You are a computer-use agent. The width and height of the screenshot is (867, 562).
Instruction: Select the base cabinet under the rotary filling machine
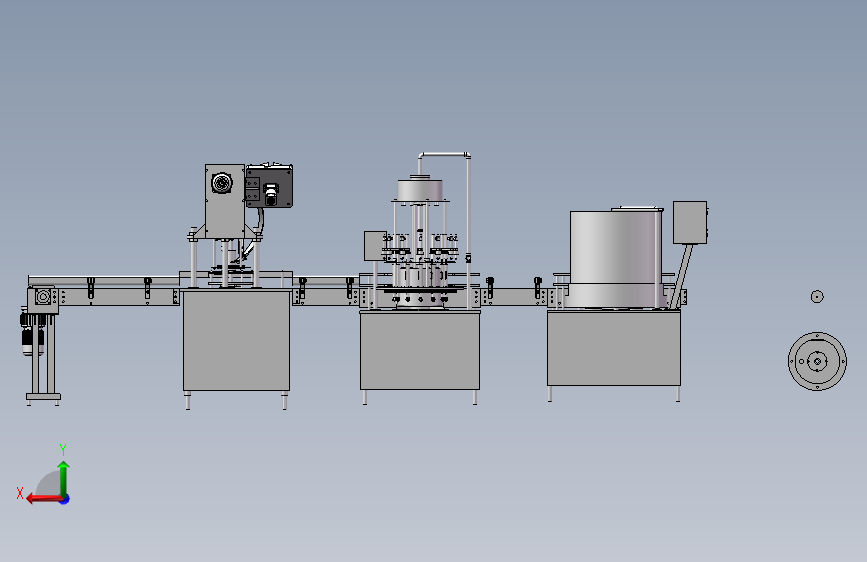420,351
